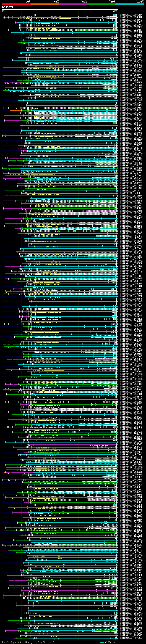Click the white query sequence bar
146x644 pixels.
pos(60,10)
